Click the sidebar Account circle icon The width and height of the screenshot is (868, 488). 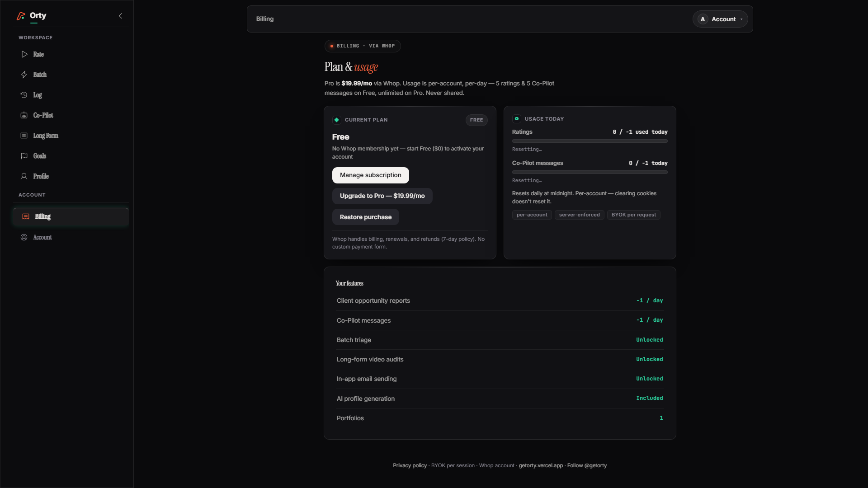pos(24,237)
